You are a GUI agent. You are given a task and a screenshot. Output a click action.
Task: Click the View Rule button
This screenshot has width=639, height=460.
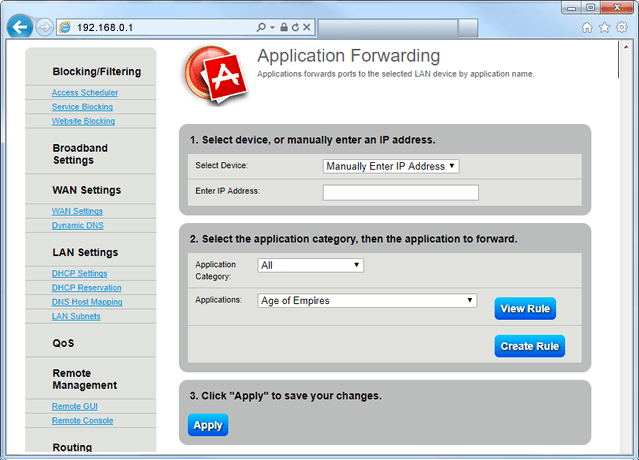pyautogui.click(x=525, y=309)
